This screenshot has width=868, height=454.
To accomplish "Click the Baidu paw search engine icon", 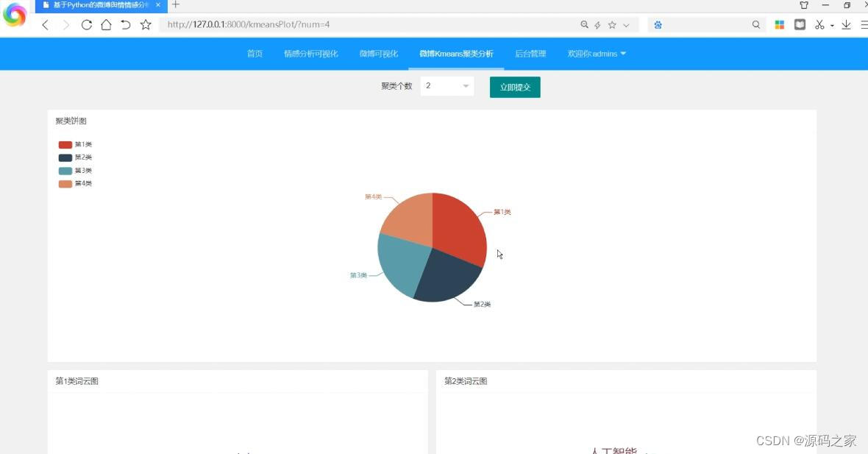I will (x=658, y=25).
